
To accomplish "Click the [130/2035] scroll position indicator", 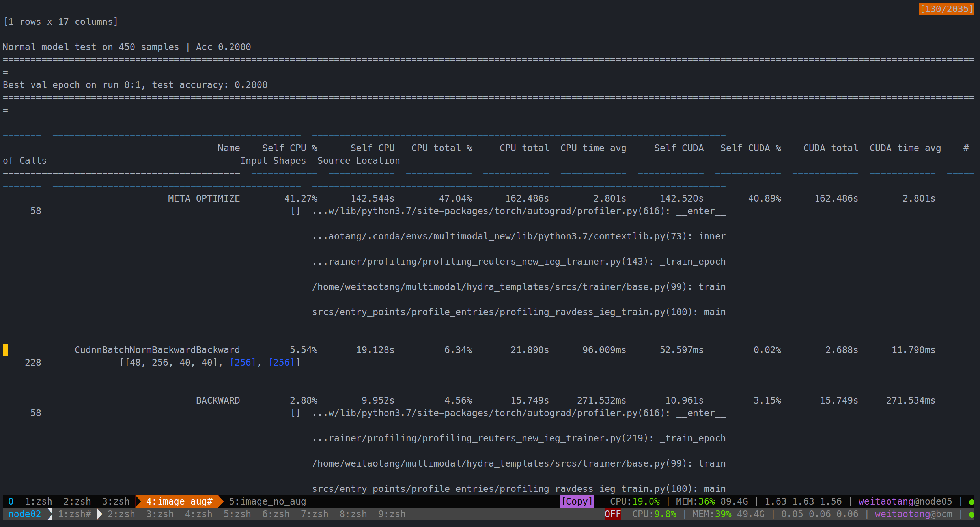I will pyautogui.click(x=946, y=9).
